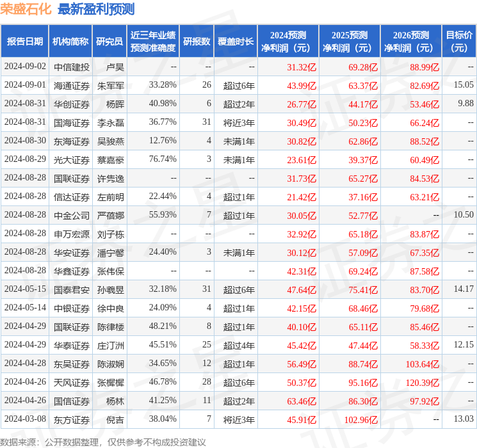The width and height of the screenshot is (477, 448).
Task: Click target price 14.17
Action: point(464,289)
